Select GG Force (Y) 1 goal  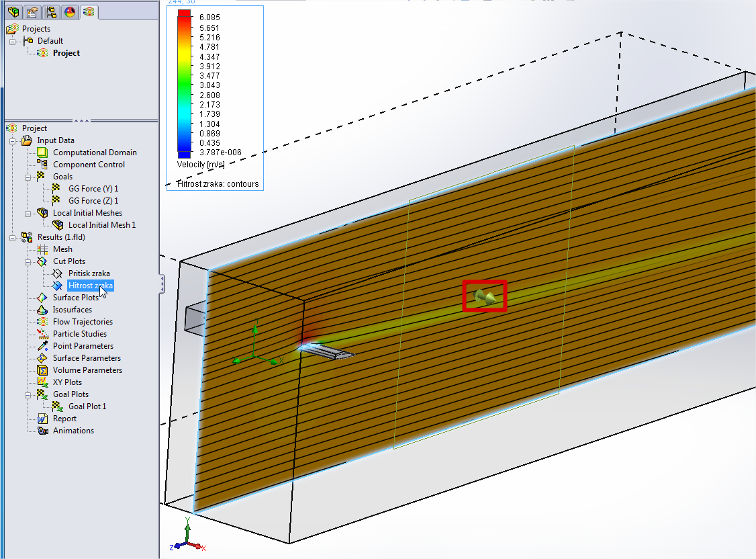pos(93,189)
